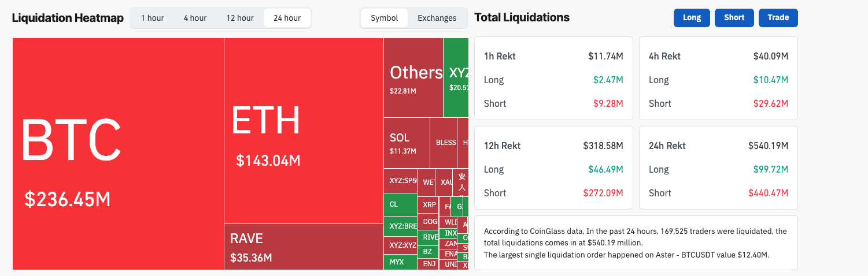
Task: Click the BTC heatmap tile
Action: click(x=118, y=154)
